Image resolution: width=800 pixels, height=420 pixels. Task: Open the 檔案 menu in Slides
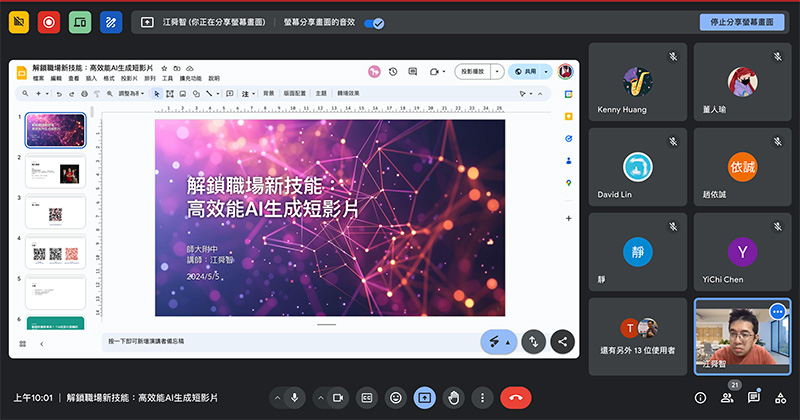pos(38,79)
